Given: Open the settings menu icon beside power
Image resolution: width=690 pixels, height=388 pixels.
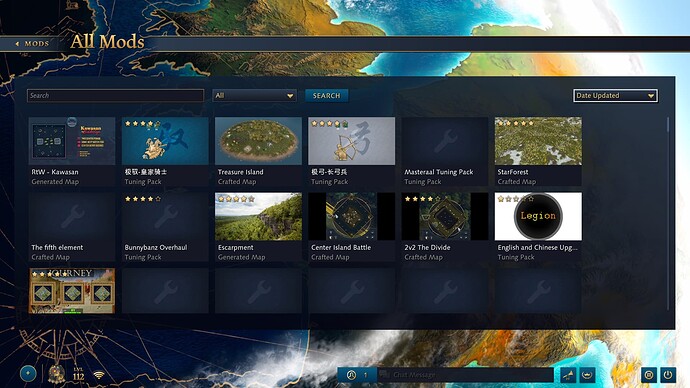Looking at the screenshot, I should pos(649,375).
